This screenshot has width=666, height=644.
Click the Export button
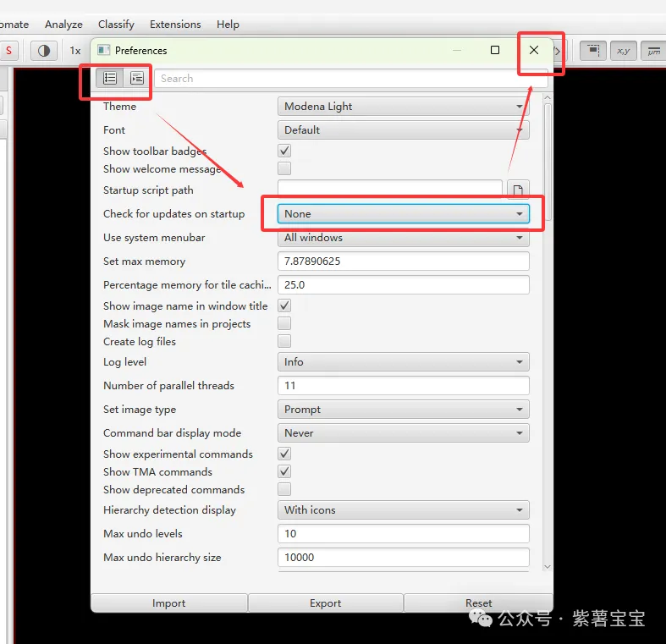tap(326, 603)
